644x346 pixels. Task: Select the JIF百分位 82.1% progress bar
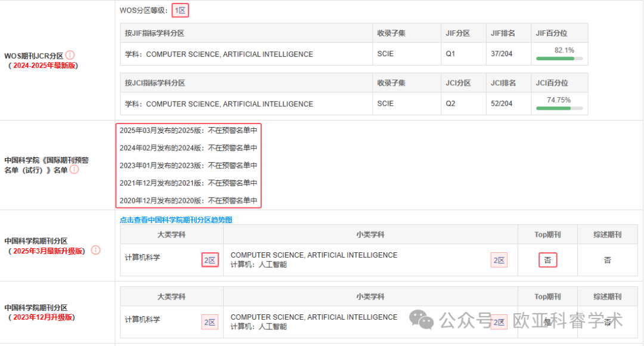click(x=559, y=59)
